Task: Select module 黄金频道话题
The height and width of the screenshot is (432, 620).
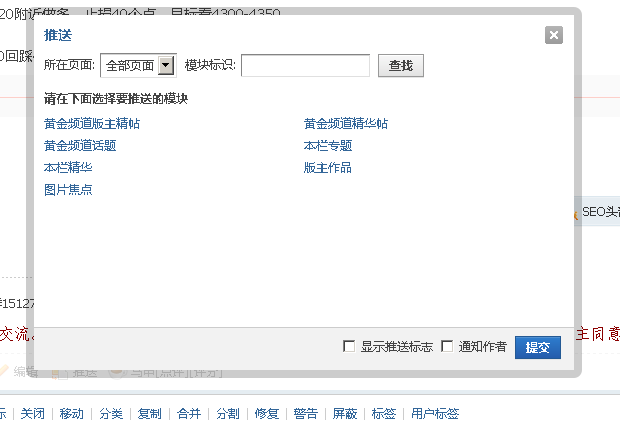Action: coord(80,146)
